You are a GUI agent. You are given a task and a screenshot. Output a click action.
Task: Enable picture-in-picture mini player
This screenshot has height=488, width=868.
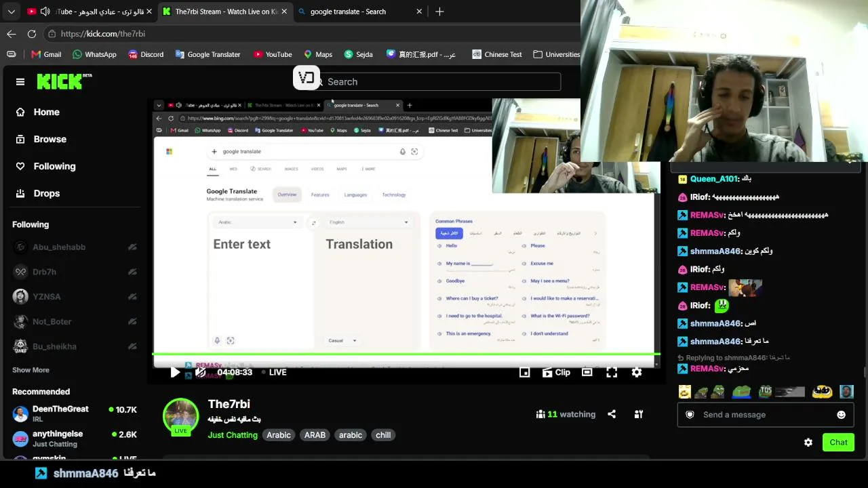[x=524, y=372]
